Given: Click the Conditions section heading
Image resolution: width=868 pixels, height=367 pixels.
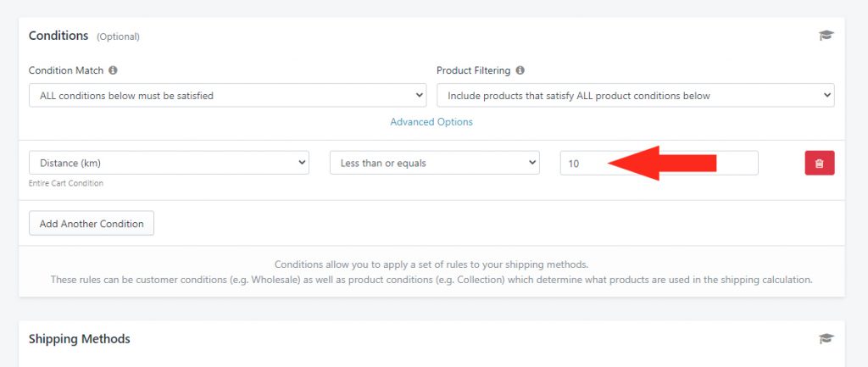Looking at the screenshot, I should 58,36.
